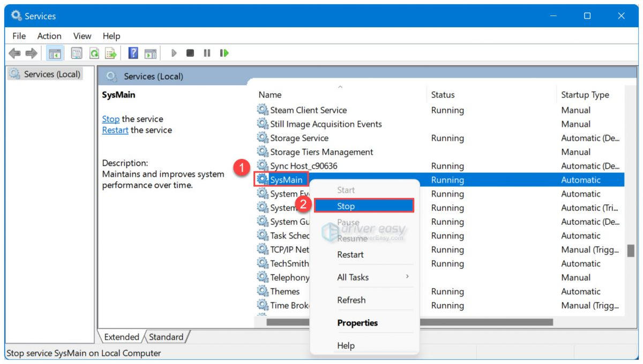Click the Start Service play icon
643x364 pixels.
click(174, 52)
